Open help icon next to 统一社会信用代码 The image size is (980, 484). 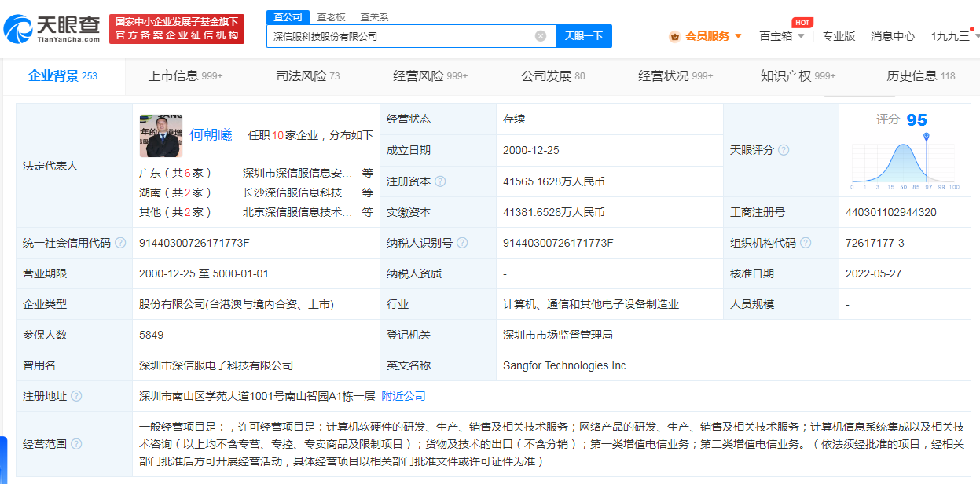click(x=120, y=243)
